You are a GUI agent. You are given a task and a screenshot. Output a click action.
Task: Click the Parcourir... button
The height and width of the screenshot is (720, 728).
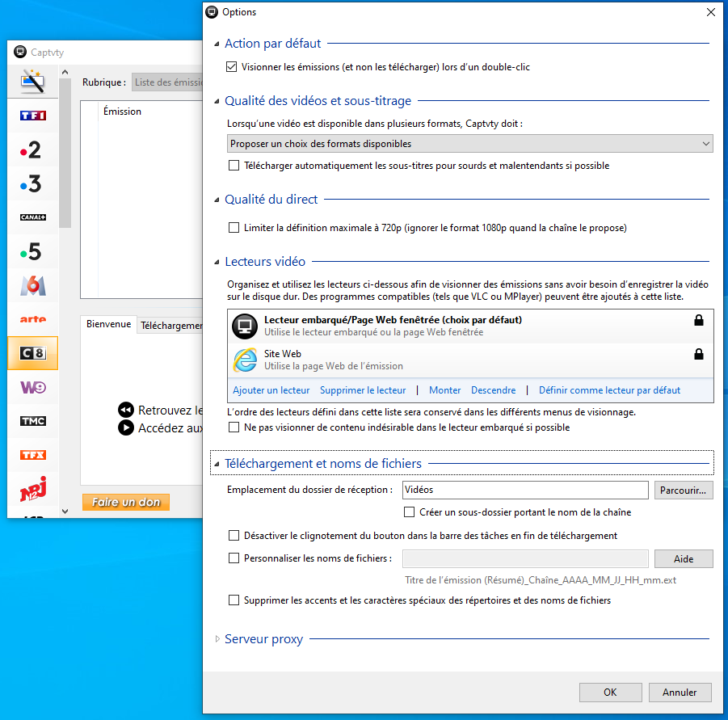pos(684,490)
